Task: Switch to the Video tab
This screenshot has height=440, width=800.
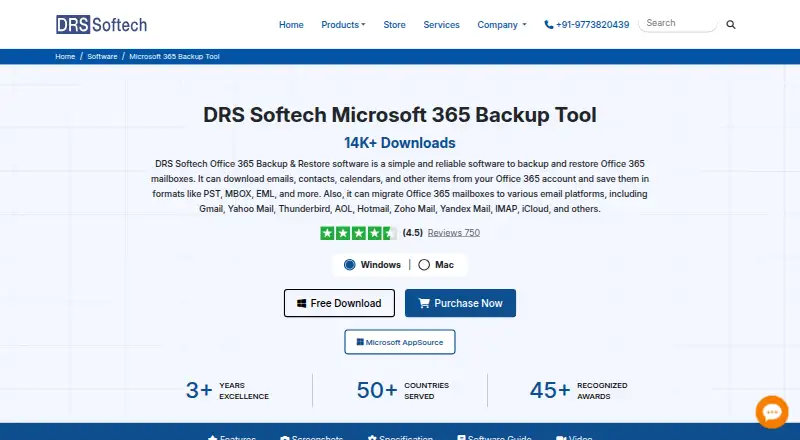Action: 574,437
